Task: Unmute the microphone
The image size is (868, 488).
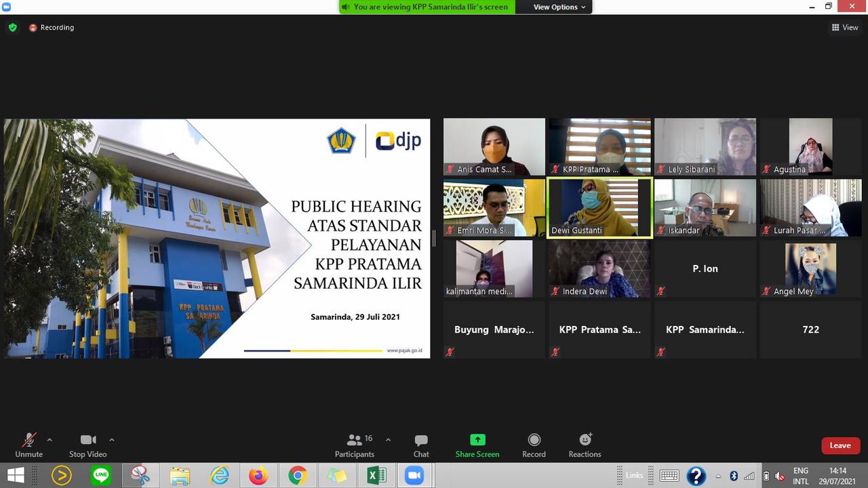Action: (28, 445)
